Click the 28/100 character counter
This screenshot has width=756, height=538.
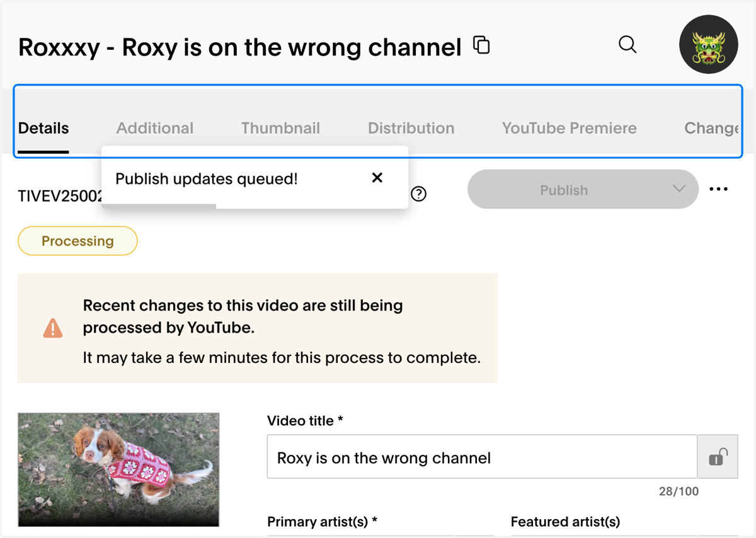pos(679,491)
